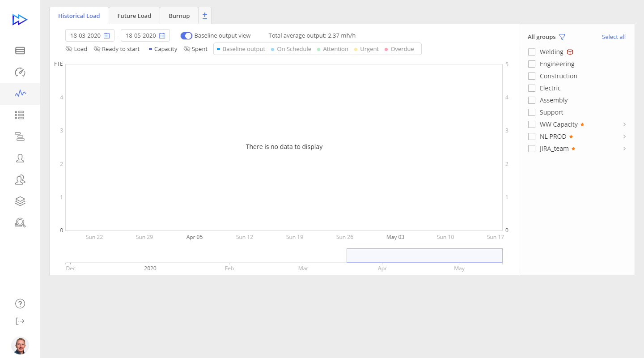Screen dimensions: 644x358
Task: Open the Gantt chart icon in sidebar
Action: [20, 136]
